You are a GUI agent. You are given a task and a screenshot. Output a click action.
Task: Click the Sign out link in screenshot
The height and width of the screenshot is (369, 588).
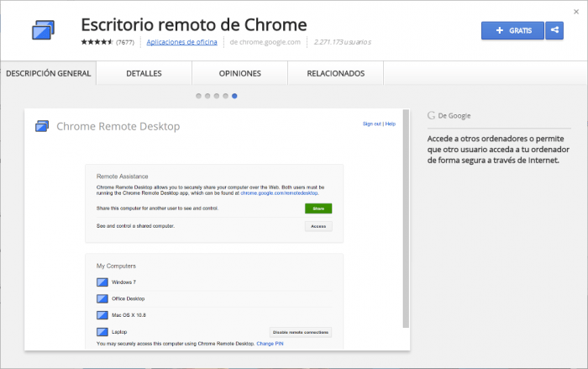[x=371, y=124]
